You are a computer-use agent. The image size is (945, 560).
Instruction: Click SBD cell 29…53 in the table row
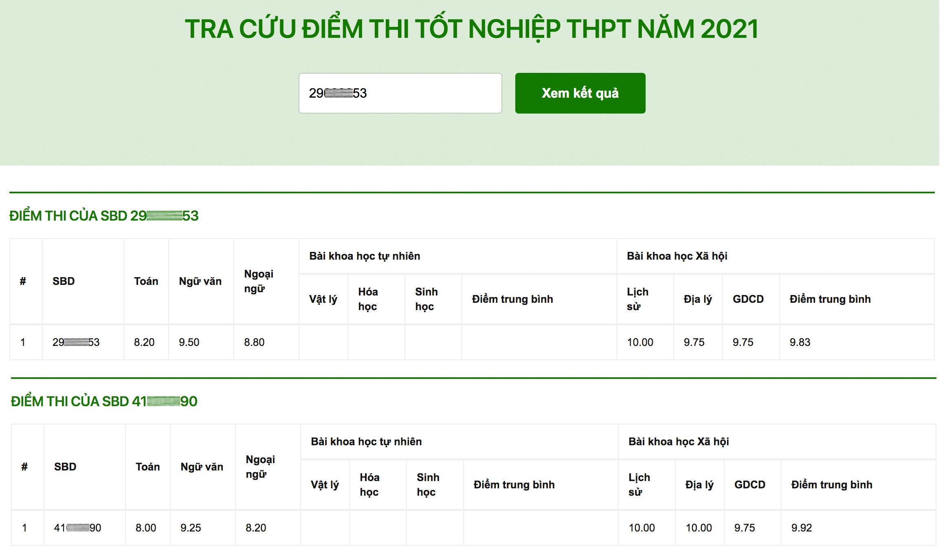(76, 342)
